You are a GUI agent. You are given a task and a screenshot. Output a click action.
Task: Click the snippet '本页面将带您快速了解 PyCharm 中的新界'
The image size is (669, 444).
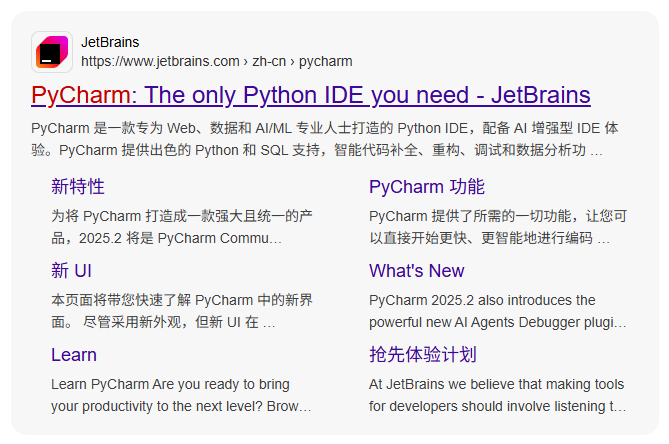[x=182, y=311]
